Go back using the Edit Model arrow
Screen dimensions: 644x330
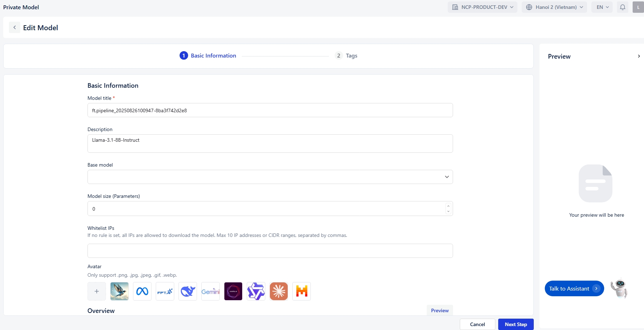[15, 27]
